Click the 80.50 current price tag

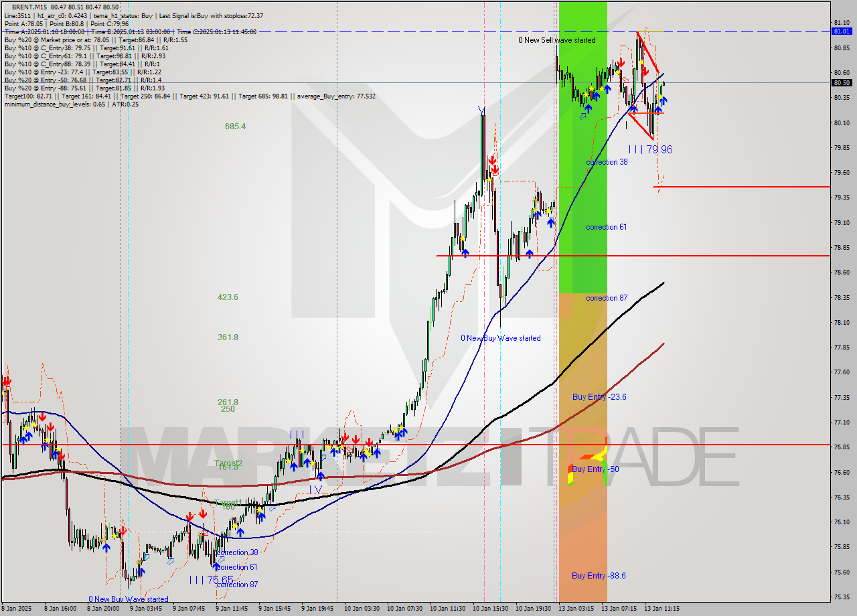coord(842,82)
